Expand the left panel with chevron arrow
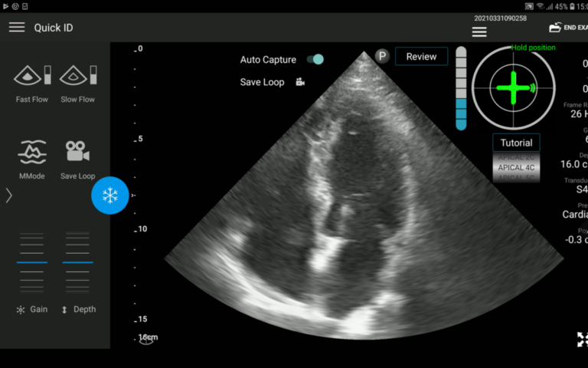 (9, 195)
